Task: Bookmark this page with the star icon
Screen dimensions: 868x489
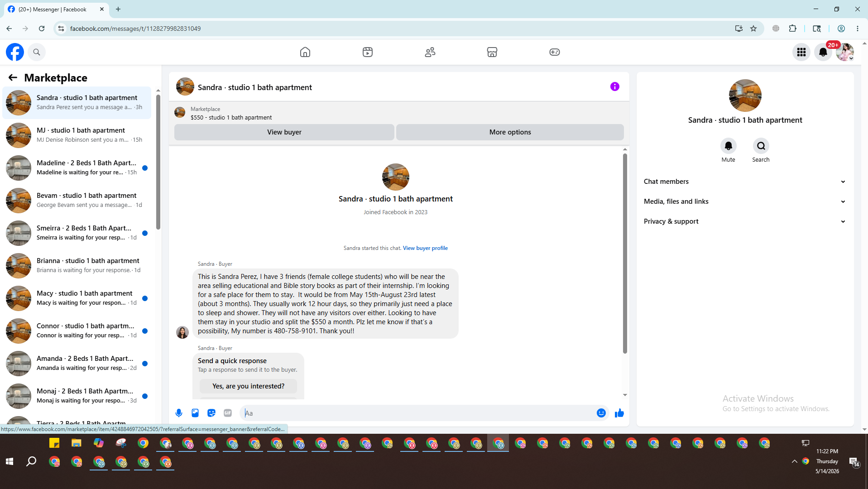Action: point(753,29)
